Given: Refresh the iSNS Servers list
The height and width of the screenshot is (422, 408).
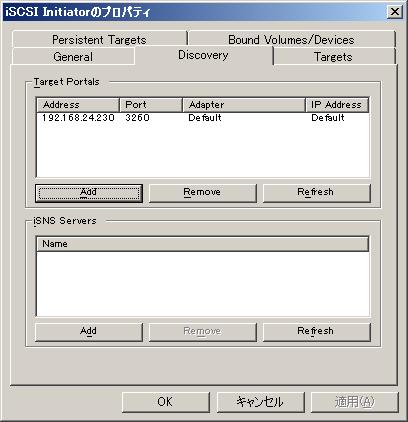Looking at the screenshot, I should [x=316, y=332].
